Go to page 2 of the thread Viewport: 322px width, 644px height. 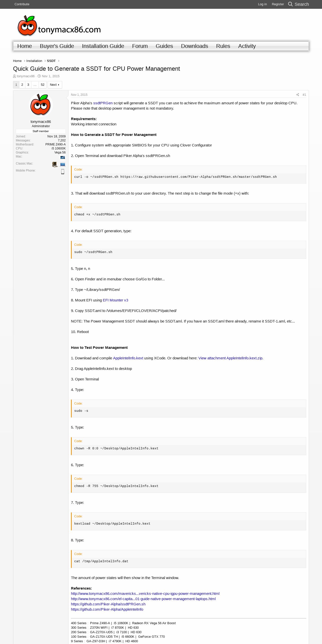pyautogui.click(x=22, y=85)
